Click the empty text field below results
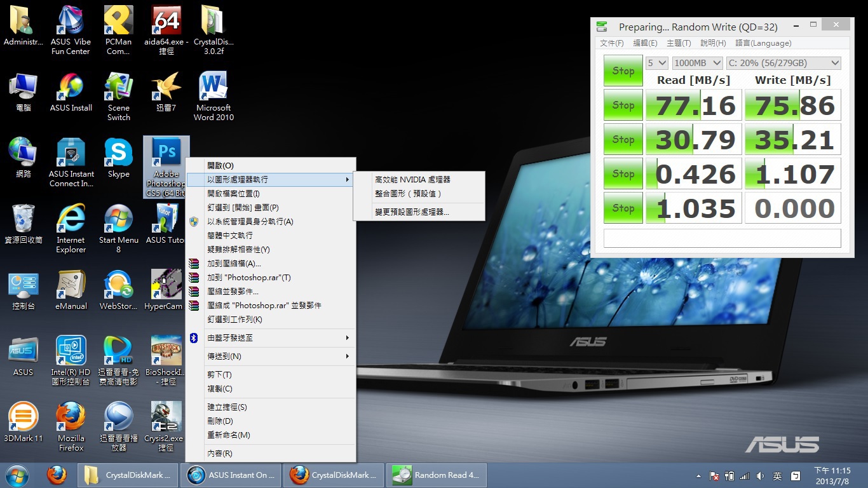Image resolution: width=868 pixels, height=488 pixels. click(x=722, y=238)
